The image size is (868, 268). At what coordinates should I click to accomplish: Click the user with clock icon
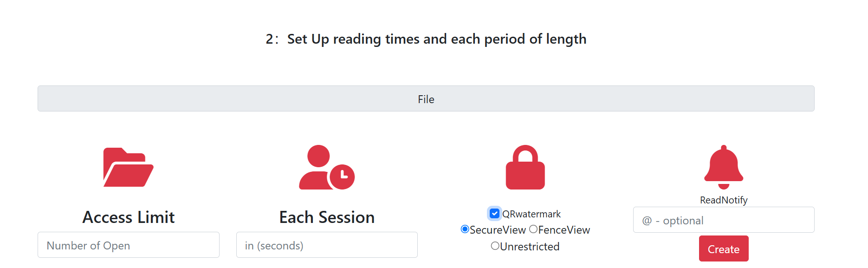326,167
